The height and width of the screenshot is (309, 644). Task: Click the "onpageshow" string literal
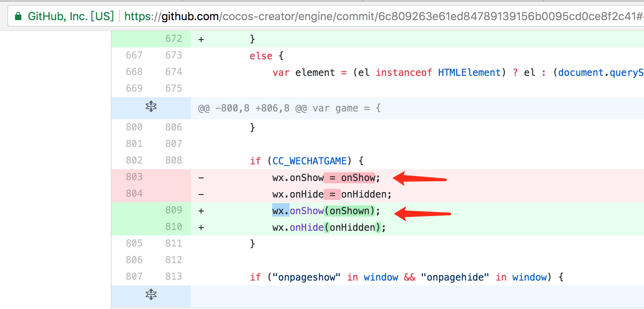pos(303,277)
